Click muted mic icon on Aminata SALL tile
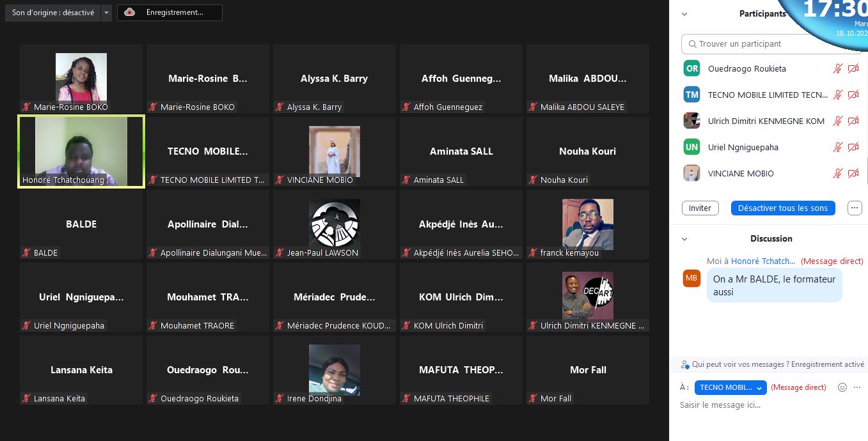Screen dimensions: 868x441 pyautogui.click(x=406, y=180)
